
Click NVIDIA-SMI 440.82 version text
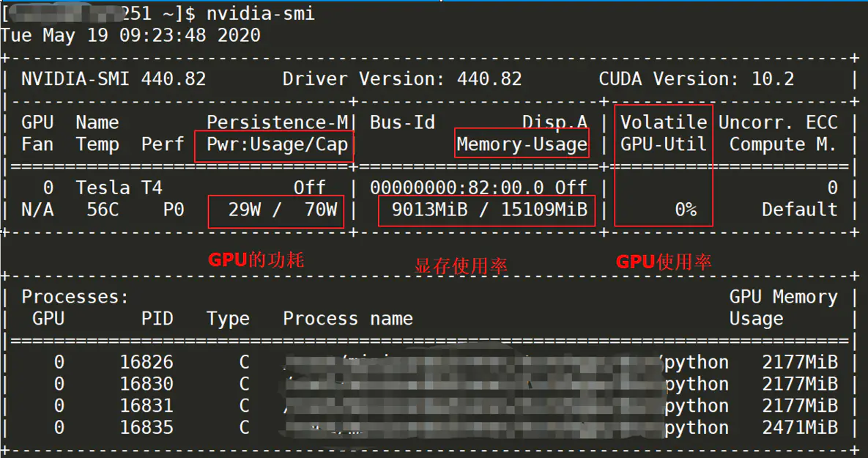coord(114,78)
